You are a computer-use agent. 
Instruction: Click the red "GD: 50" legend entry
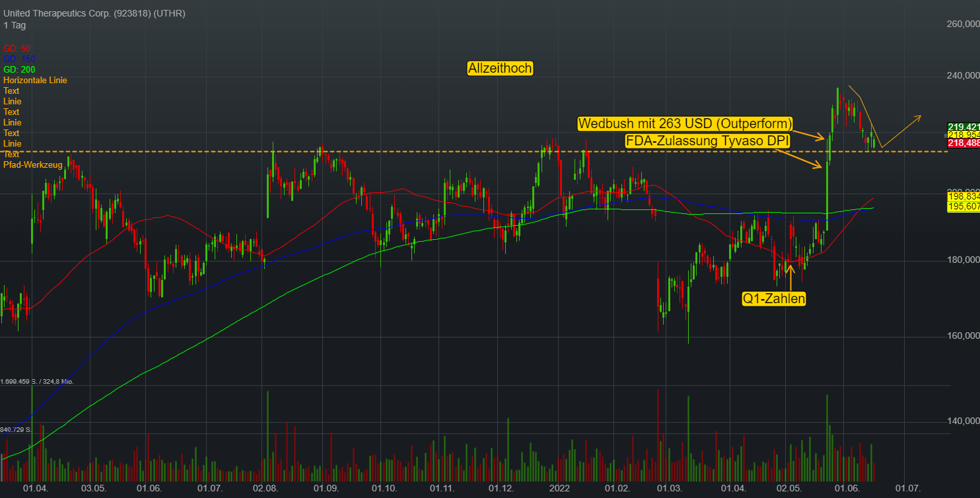(x=17, y=48)
